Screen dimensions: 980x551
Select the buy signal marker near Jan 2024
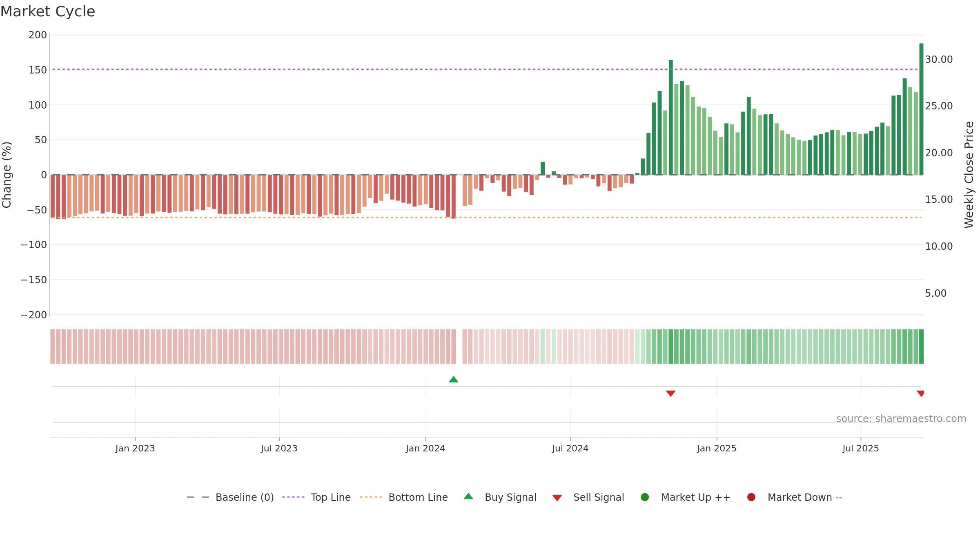click(x=454, y=380)
